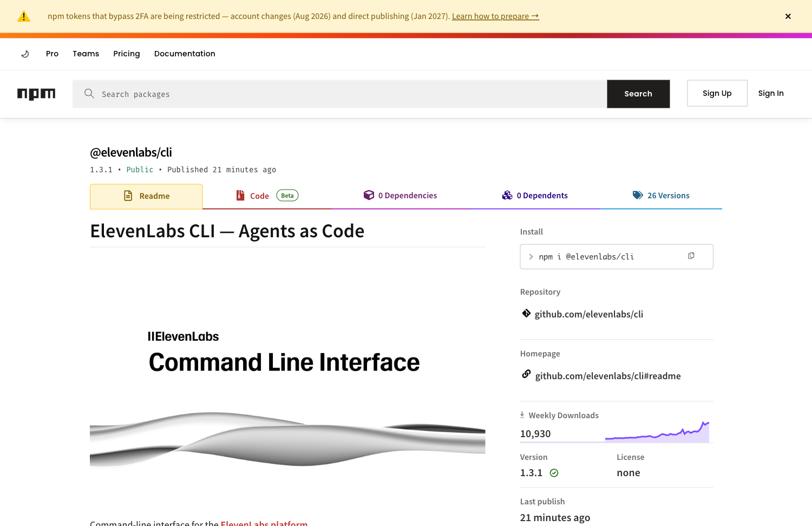
Task: Focus the Search packages input field
Action: tap(339, 94)
